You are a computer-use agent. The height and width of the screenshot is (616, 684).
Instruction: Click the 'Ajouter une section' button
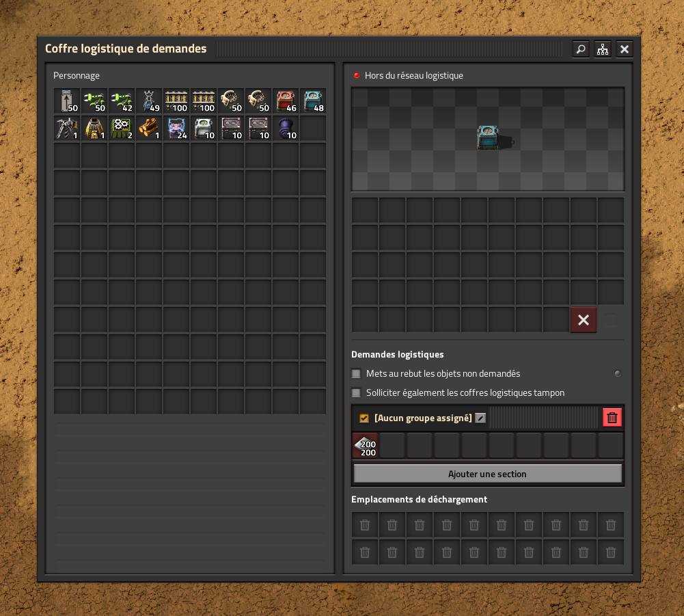[487, 474]
